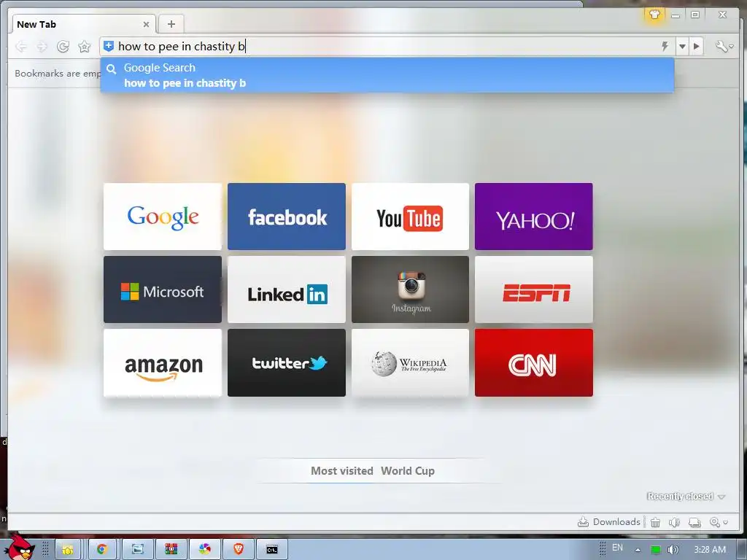Screen dimensions: 747x560
Task: Open the address bar history dropdown arrow
Action: pyautogui.click(x=682, y=46)
